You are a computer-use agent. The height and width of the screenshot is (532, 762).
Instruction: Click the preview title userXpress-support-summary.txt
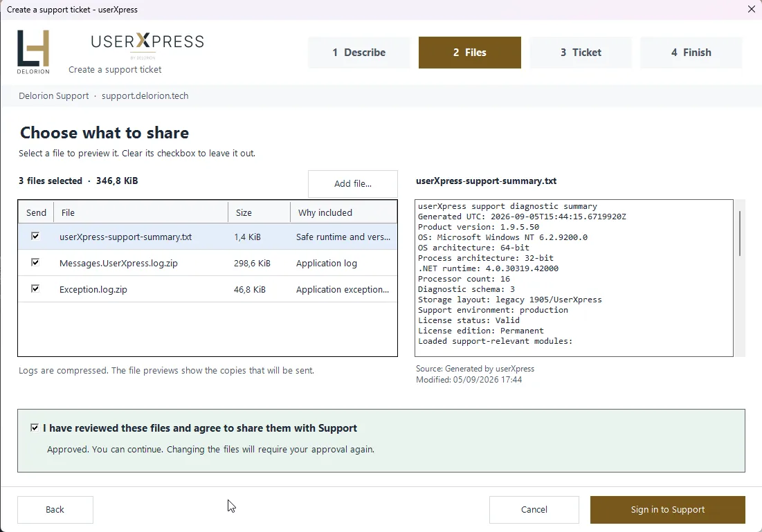486,181
